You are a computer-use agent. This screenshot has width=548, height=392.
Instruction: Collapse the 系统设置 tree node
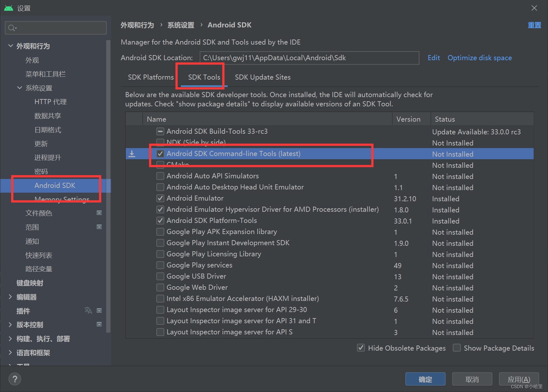[x=19, y=88]
